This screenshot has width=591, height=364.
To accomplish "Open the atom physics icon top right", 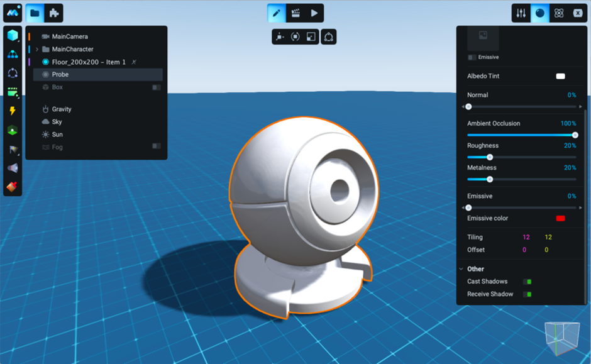I will [558, 13].
